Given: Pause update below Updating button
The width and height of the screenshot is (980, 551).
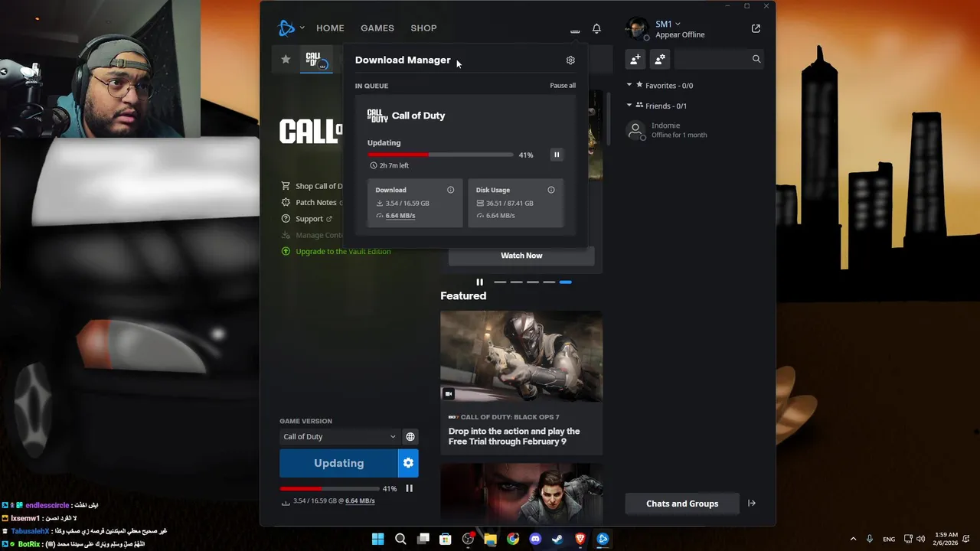Looking at the screenshot, I should click(x=410, y=488).
